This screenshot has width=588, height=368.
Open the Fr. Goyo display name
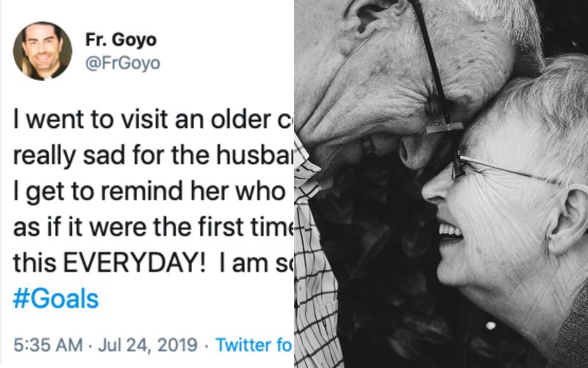(x=121, y=40)
